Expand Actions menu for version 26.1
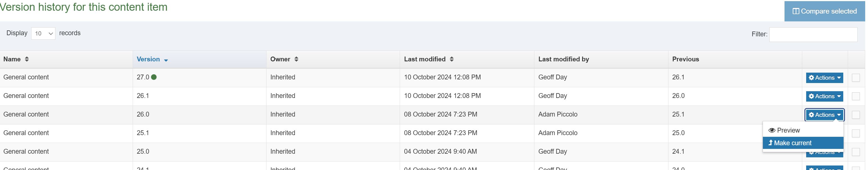This screenshot has width=868, height=170. 824,96
